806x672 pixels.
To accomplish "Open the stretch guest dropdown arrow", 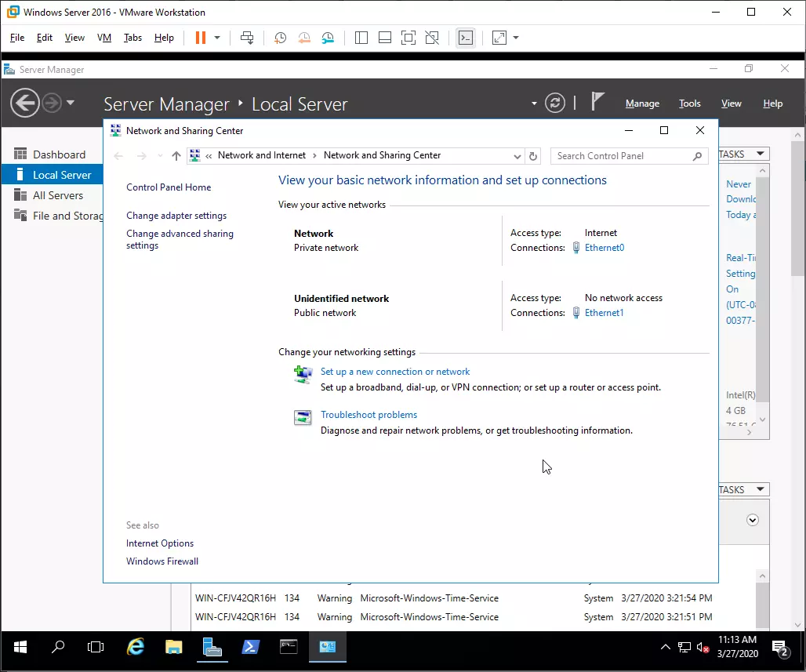I will coord(516,38).
